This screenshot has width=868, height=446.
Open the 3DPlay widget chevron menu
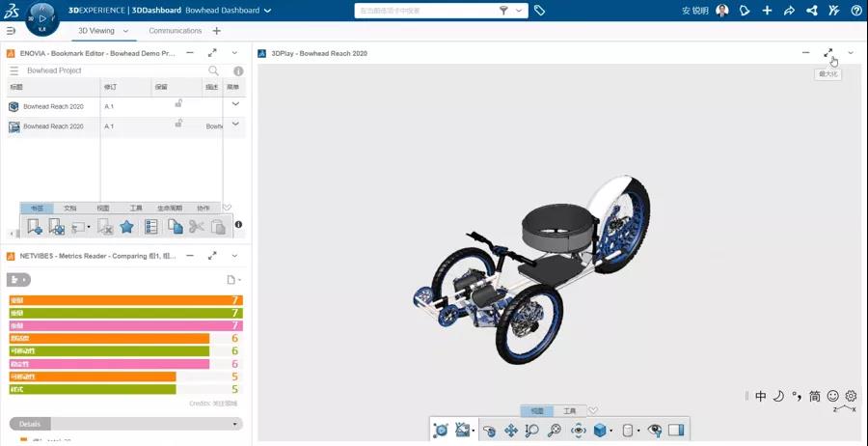[x=851, y=53]
